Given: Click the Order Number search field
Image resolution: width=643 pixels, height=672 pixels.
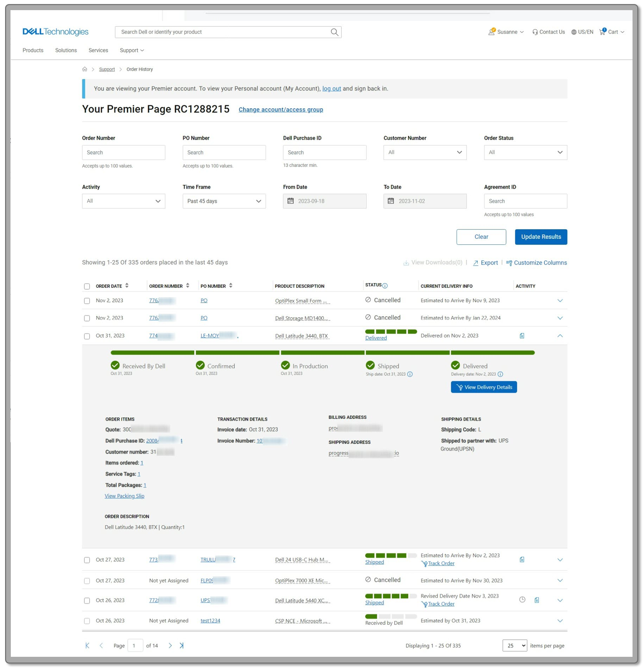Looking at the screenshot, I should pyautogui.click(x=123, y=152).
